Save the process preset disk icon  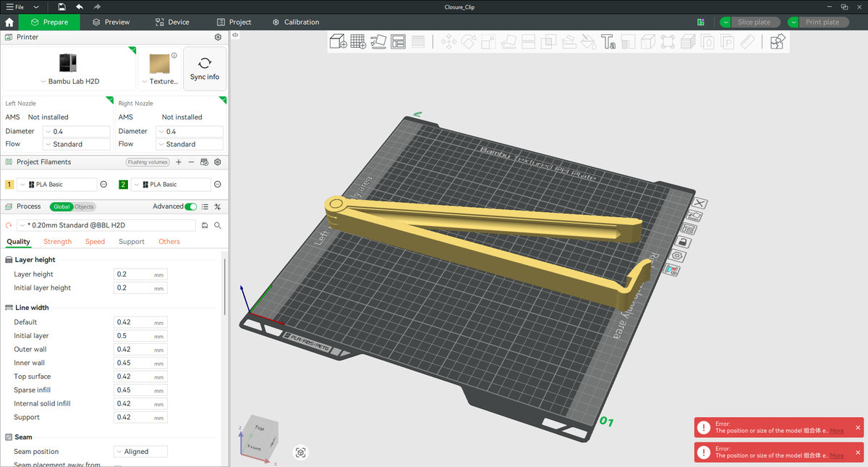(205, 226)
